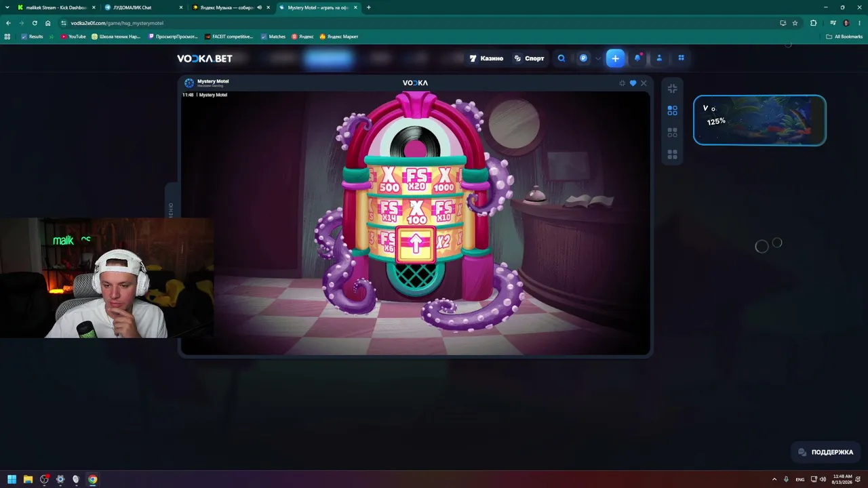Open the Казино section

click(486, 58)
